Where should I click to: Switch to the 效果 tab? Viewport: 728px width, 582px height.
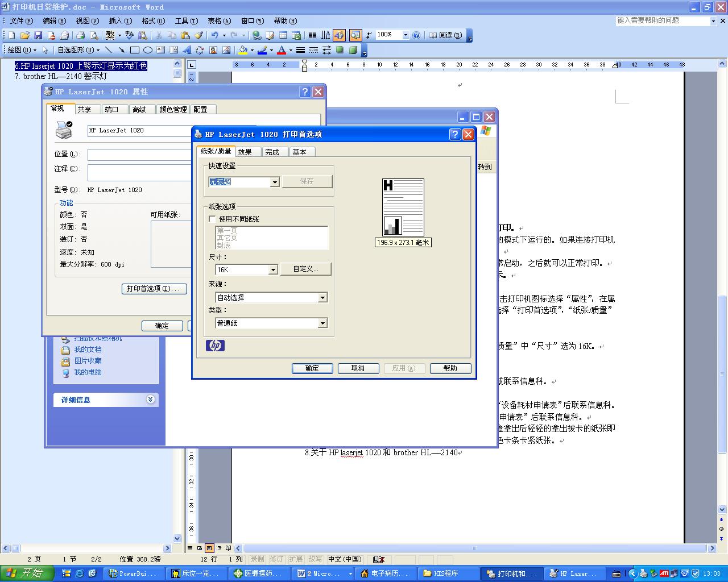[245, 152]
